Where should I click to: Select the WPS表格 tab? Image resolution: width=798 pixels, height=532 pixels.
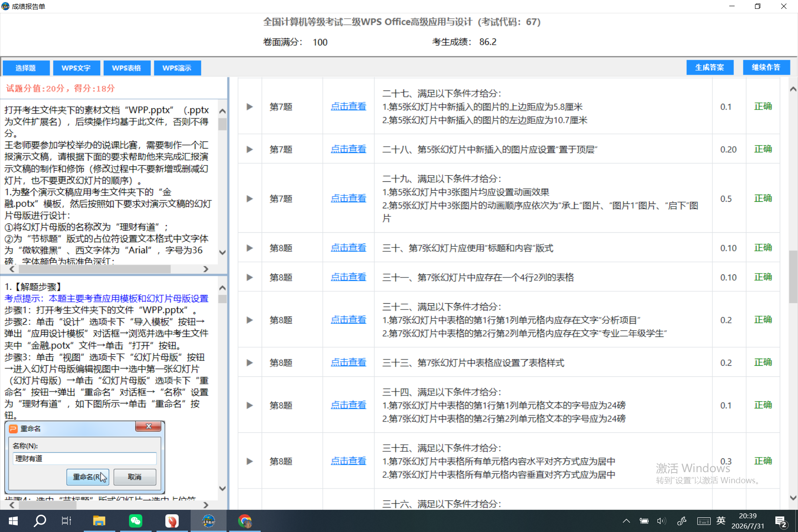[127, 68]
